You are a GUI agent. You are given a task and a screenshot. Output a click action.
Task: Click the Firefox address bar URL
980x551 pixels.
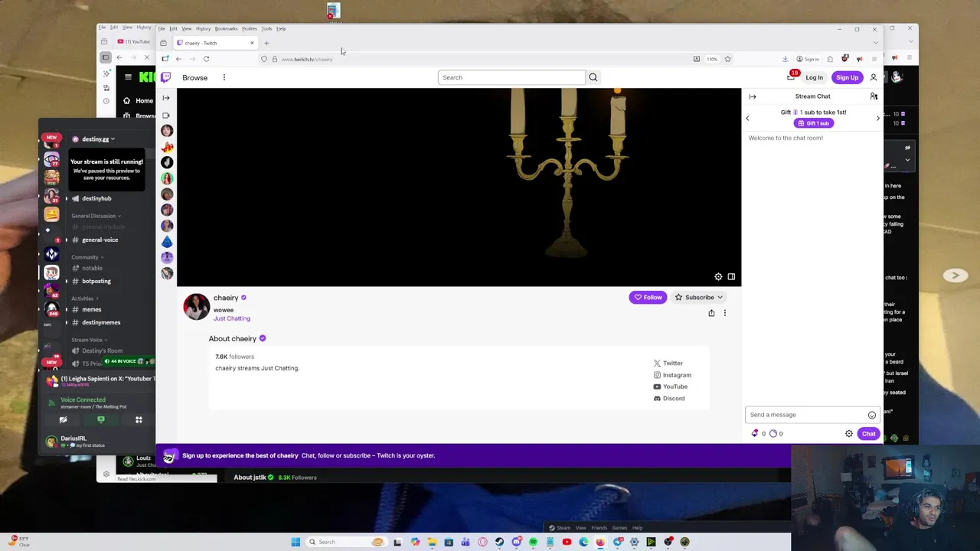pos(307,59)
